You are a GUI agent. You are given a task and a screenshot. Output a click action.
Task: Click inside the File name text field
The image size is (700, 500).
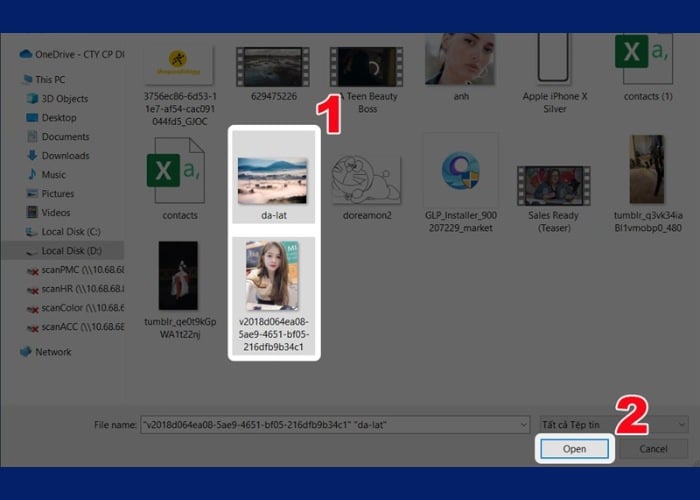pos(330,425)
